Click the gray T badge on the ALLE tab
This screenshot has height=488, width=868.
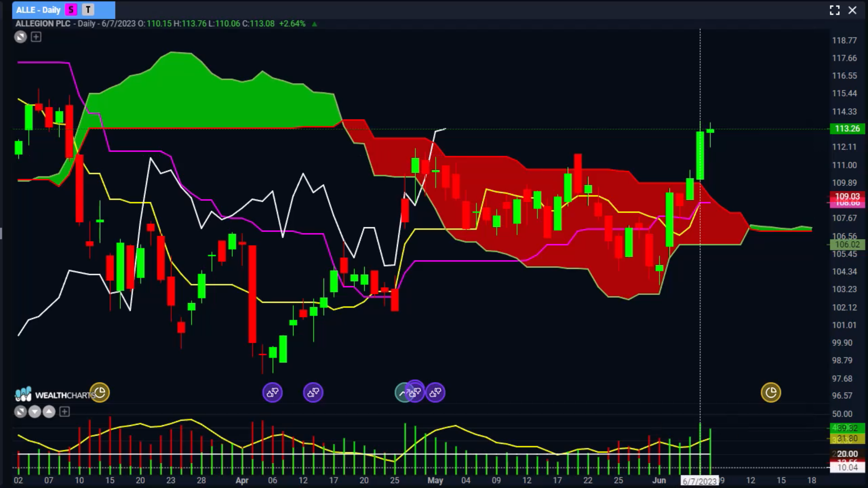pyautogui.click(x=88, y=9)
